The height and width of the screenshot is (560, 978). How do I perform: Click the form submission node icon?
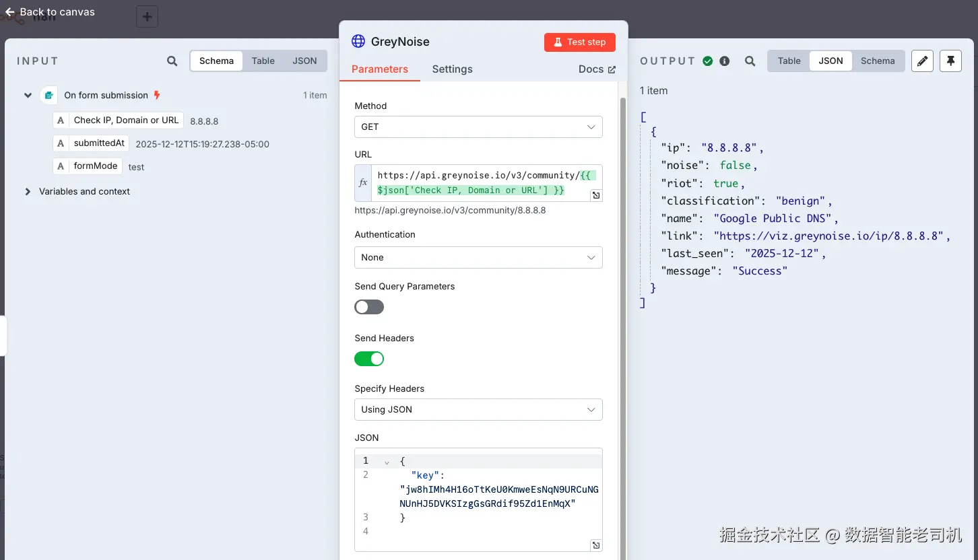48,96
